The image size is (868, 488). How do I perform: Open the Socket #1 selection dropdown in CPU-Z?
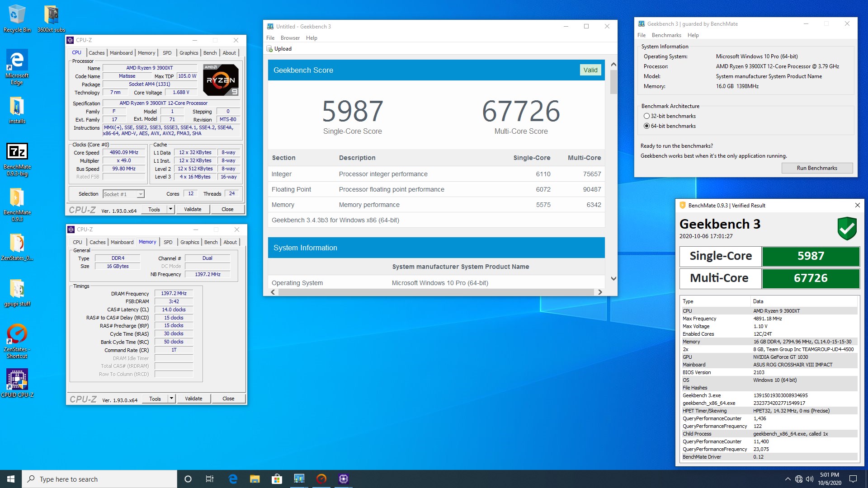141,194
